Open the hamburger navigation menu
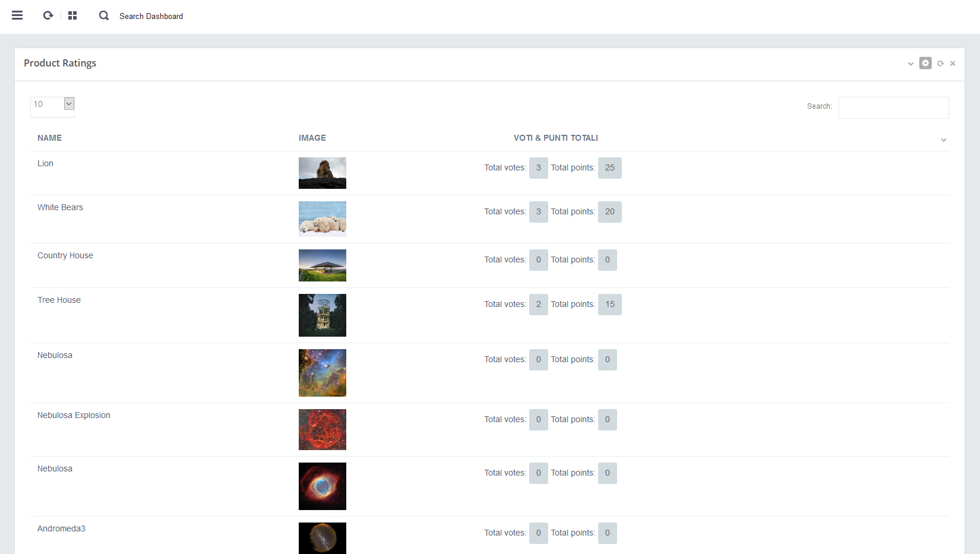 pyautogui.click(x=17, y=15)
